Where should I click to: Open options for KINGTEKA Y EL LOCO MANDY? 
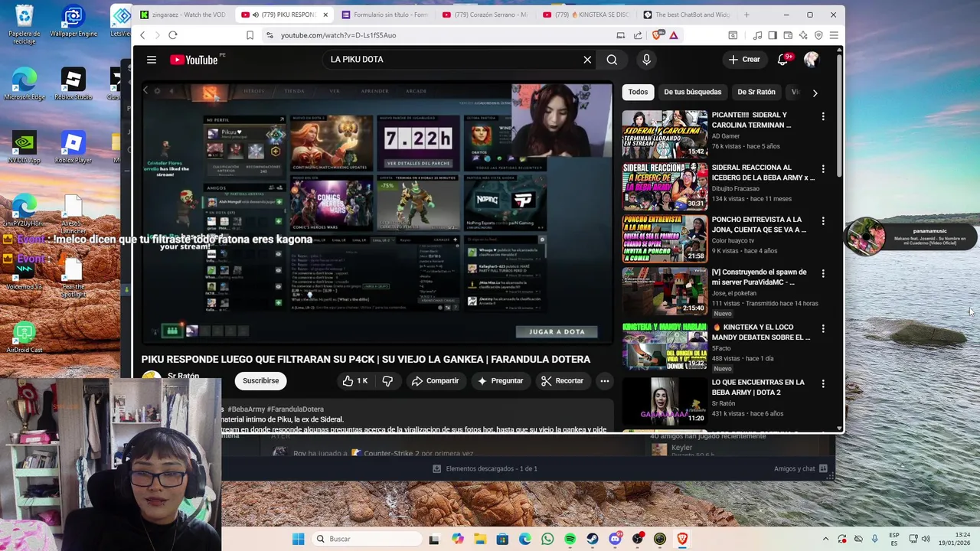(823, 328)
